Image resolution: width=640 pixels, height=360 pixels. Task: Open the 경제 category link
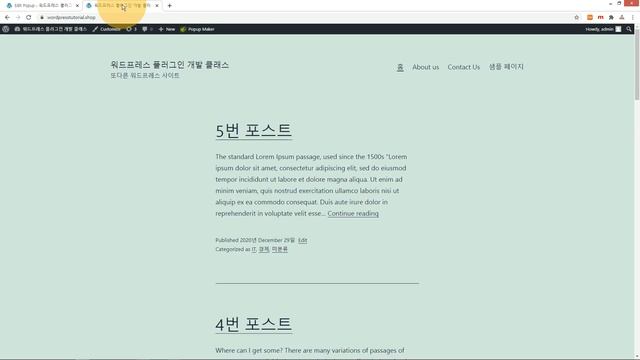click(264, 249)
